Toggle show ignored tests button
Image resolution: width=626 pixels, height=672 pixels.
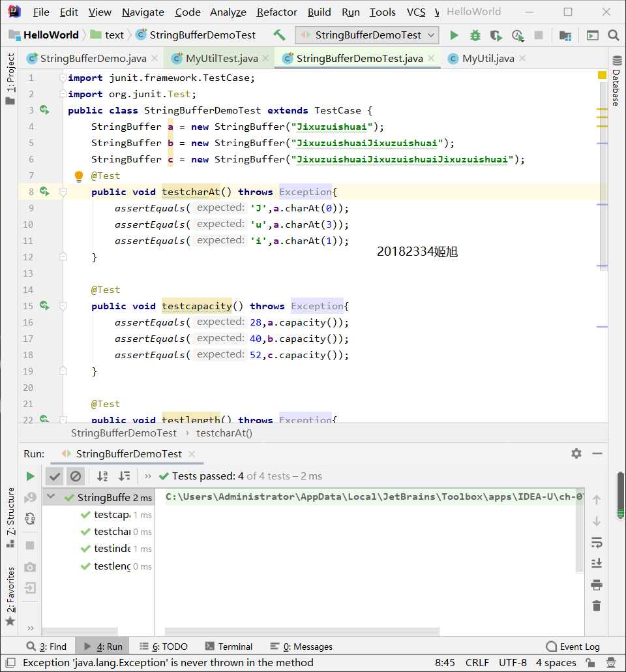pos(76,476)
